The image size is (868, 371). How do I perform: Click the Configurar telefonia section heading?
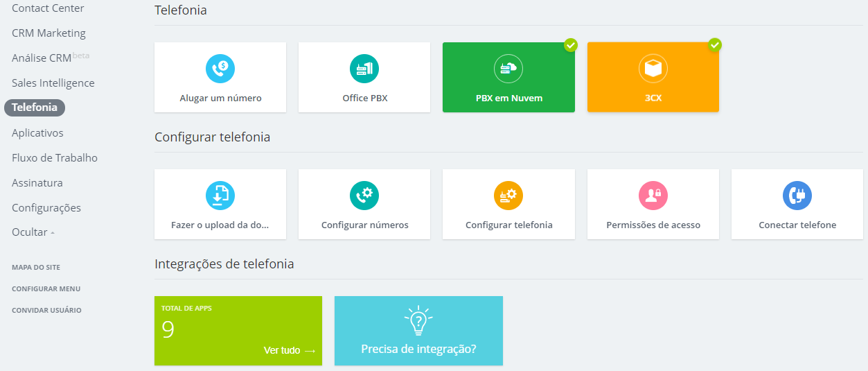click(x=213, y=137)
